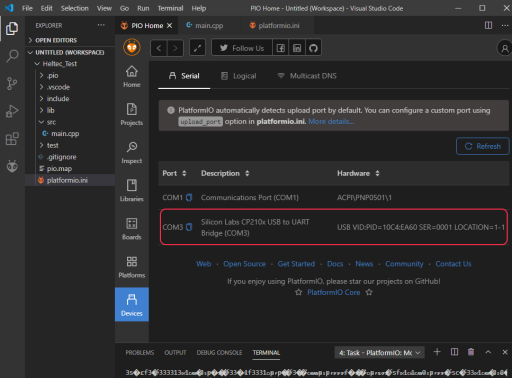This screenshot has height=378, width=512.
Task: Open the Search view in activity bar
Action: point(12,56)
